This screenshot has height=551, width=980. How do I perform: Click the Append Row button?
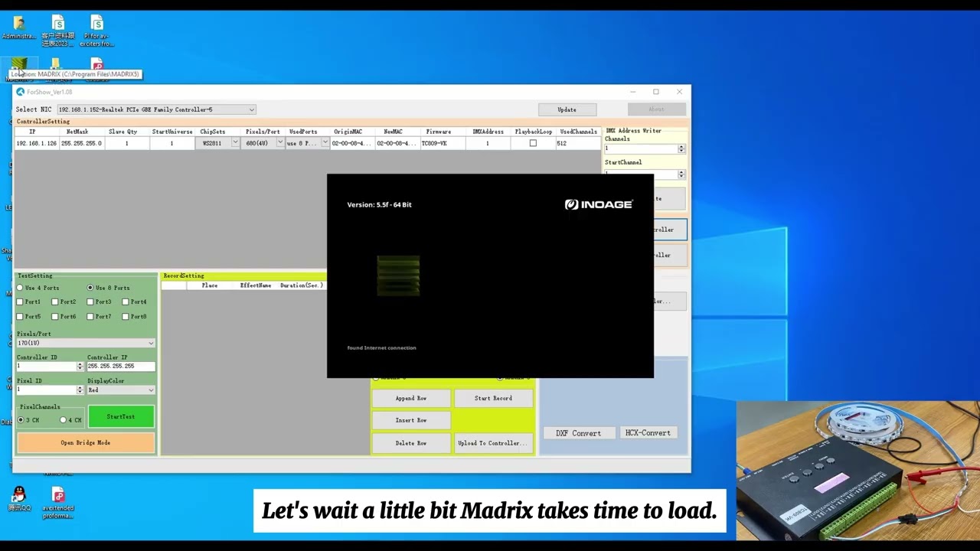[x=411, y=398]
